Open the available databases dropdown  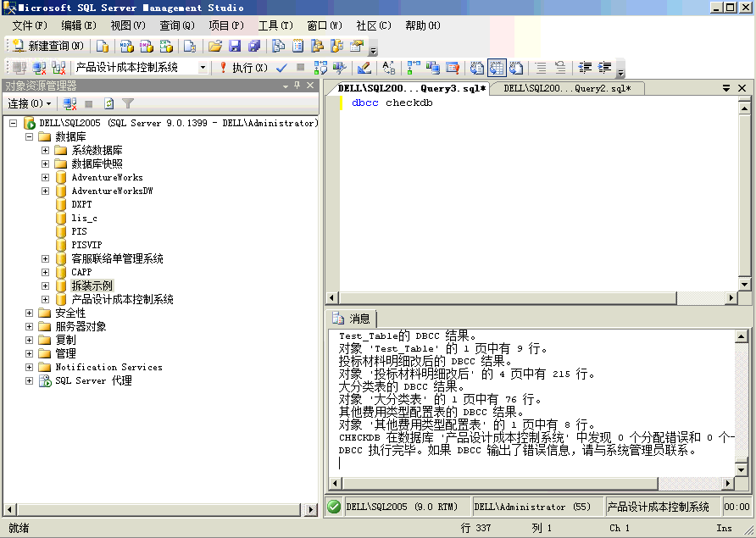pos(203,68)
